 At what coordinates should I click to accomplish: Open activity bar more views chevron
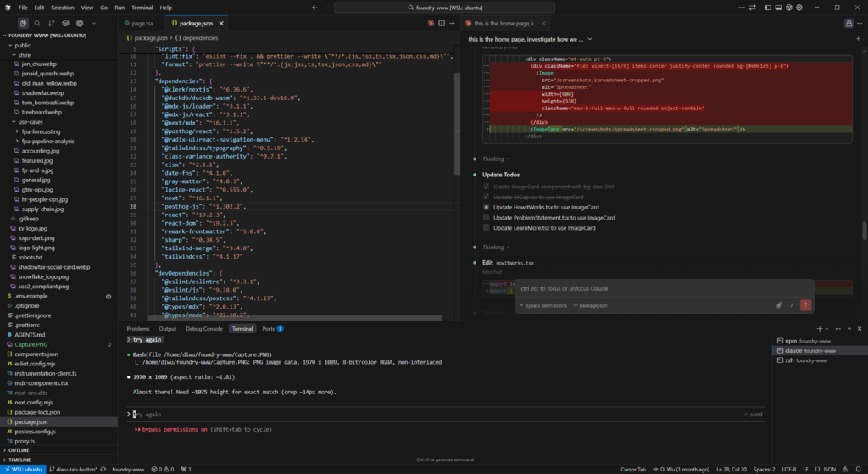[94, 23]
